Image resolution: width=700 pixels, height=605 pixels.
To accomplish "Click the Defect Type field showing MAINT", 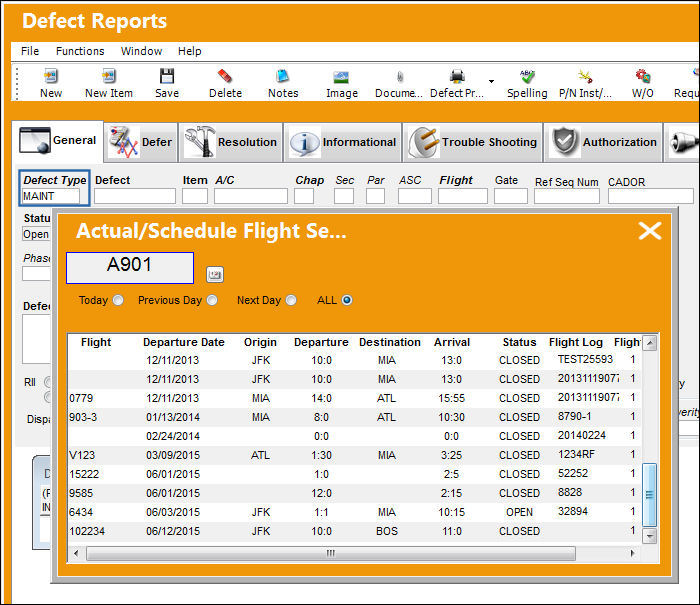I will point(51,196).
